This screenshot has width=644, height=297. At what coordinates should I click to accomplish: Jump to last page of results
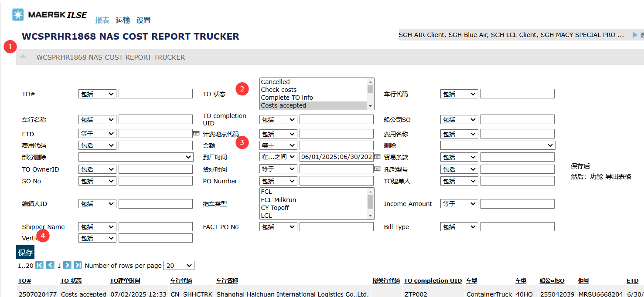[78, 265]
